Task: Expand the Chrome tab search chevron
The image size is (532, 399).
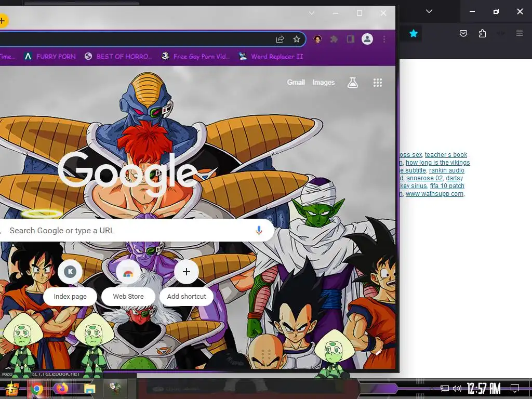Action: [312, 13]
